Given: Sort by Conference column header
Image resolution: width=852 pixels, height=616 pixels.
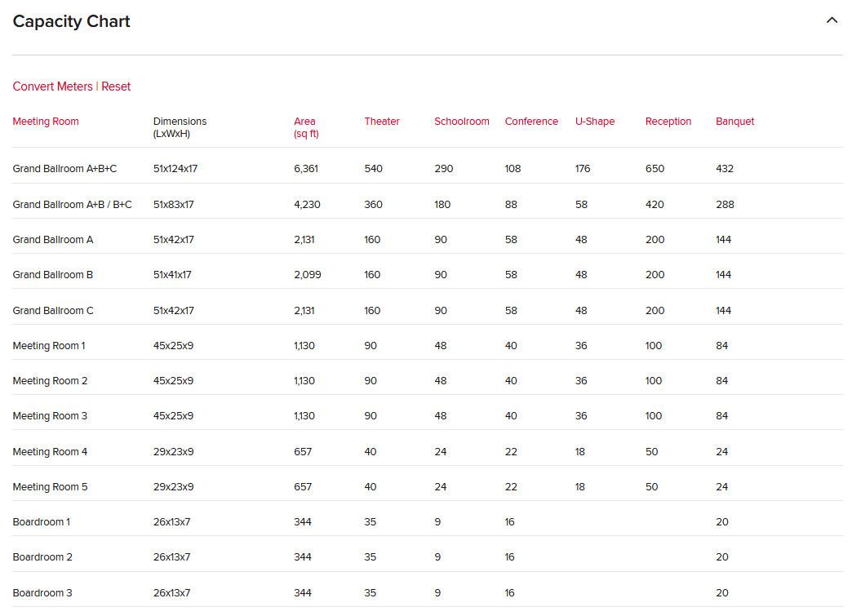Looking at the screenshot, I should point(531,121).
